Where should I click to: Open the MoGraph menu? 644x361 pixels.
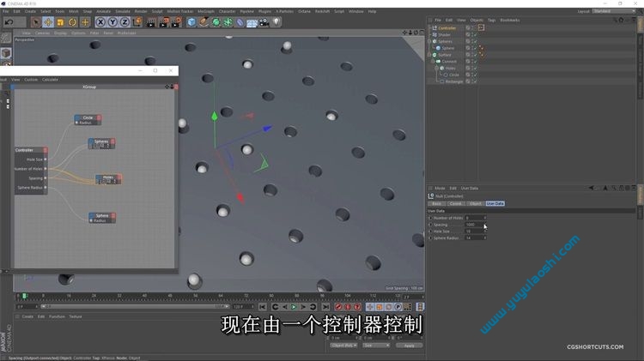pyautogui.click(x=206, y=11)
